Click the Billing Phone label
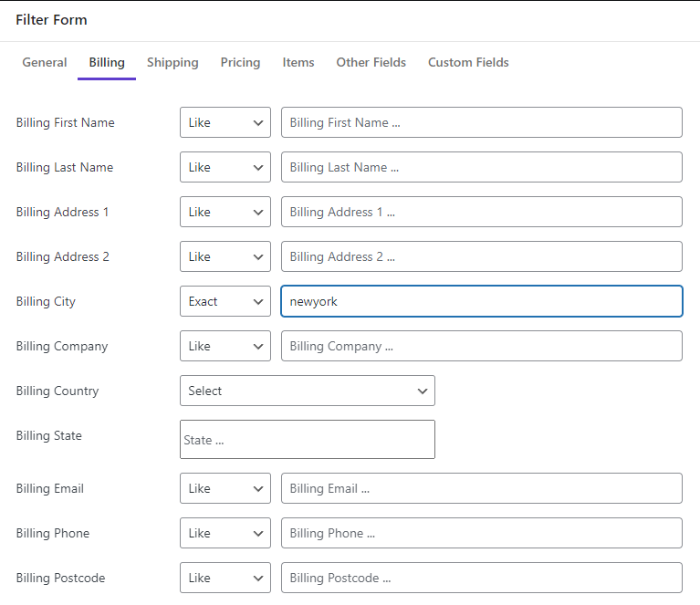 [53, 533]
